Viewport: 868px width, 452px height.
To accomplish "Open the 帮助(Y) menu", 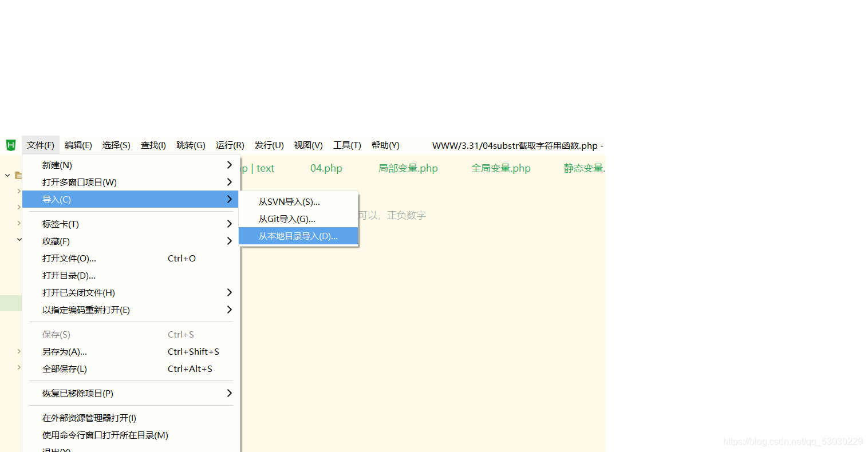I will (385, 145).
